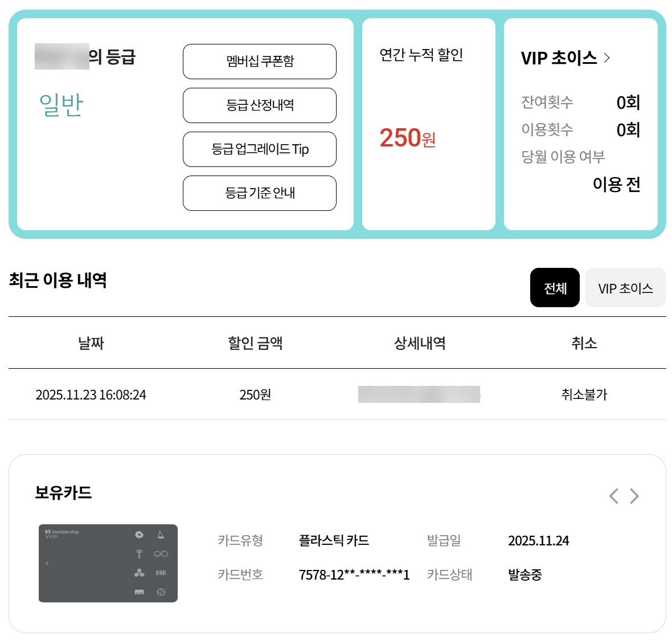The height and width of the screenshot is (640, 672).
Task: Click the baseball icon on the card
Action: tap(161, 592)
